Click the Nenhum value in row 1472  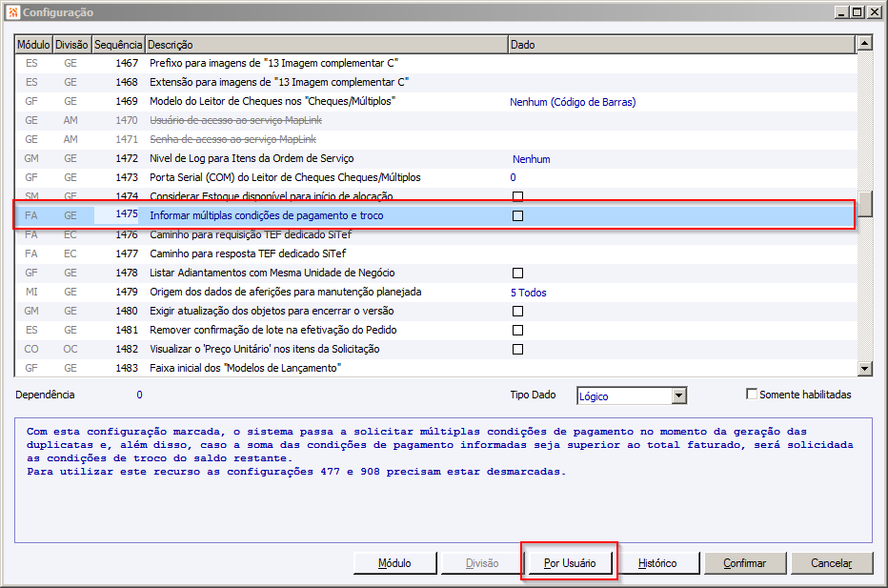coord(532,159)
